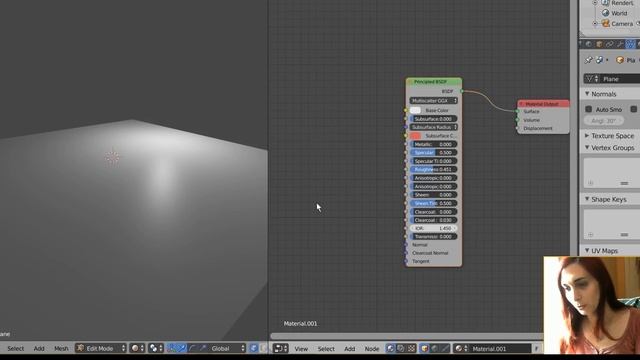Click the Volume input socket
Viewport: 640px width, 360px height.
click(518, 120)
